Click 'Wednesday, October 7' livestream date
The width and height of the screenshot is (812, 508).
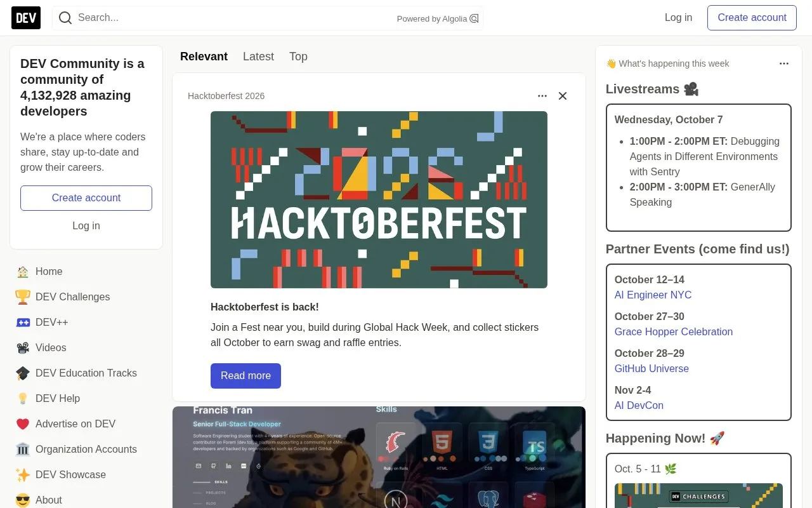(669, 120)
